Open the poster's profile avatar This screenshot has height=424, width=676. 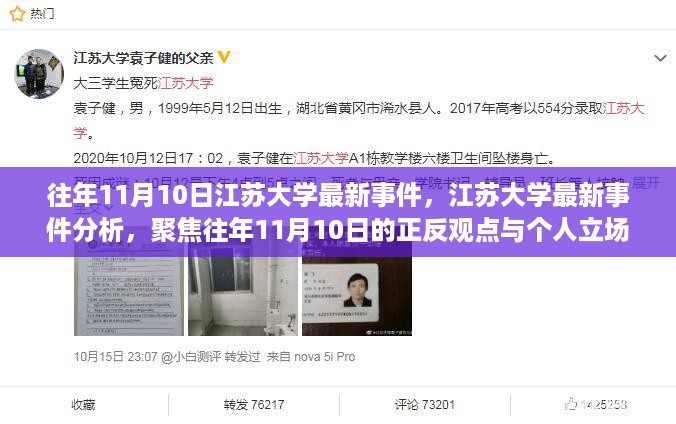(39, 73)
